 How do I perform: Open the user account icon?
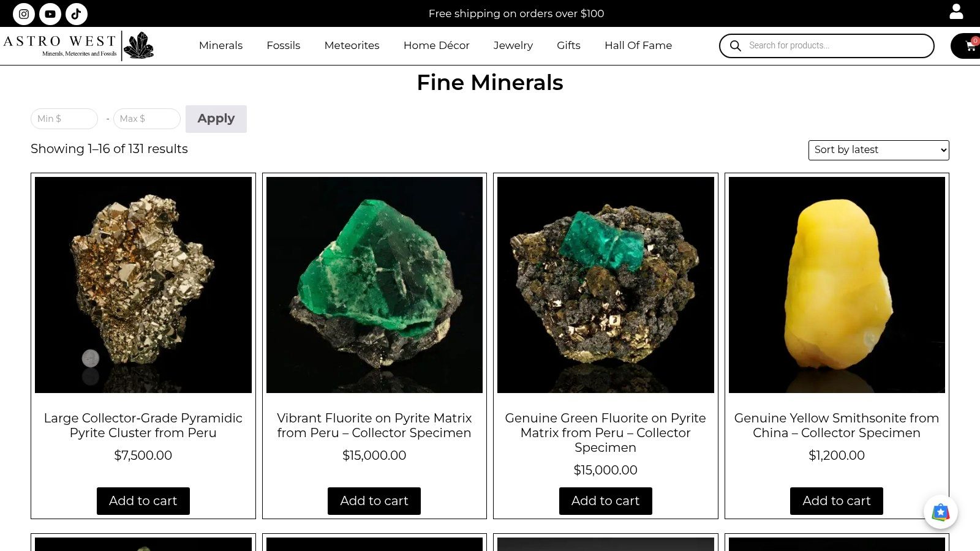[x=956, y=12]
